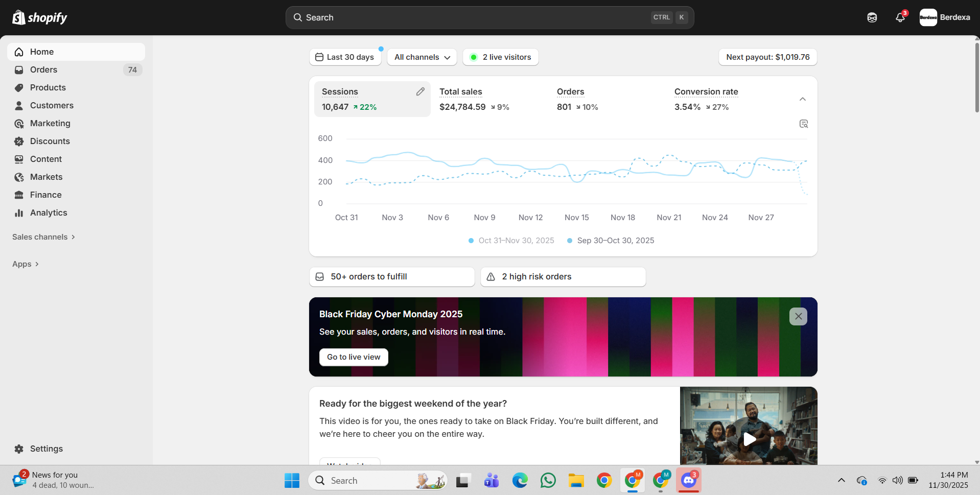
Task: Collapse the metrics chart with chevron
Action: (x=803, y=99)
